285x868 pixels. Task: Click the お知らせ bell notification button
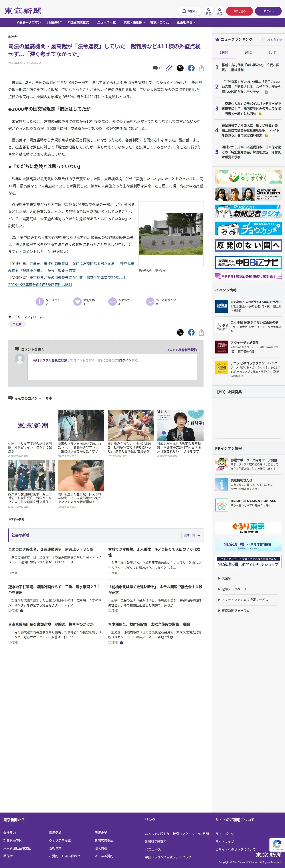coord(190,11)
